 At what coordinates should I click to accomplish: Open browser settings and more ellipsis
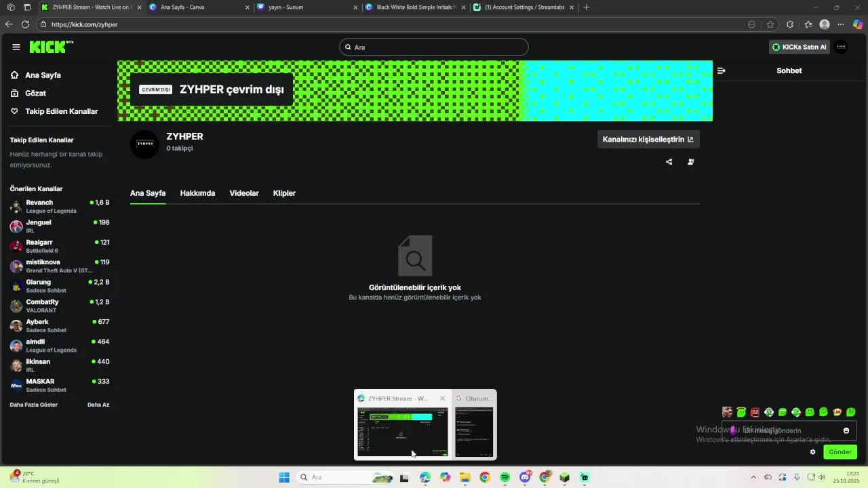842,24
